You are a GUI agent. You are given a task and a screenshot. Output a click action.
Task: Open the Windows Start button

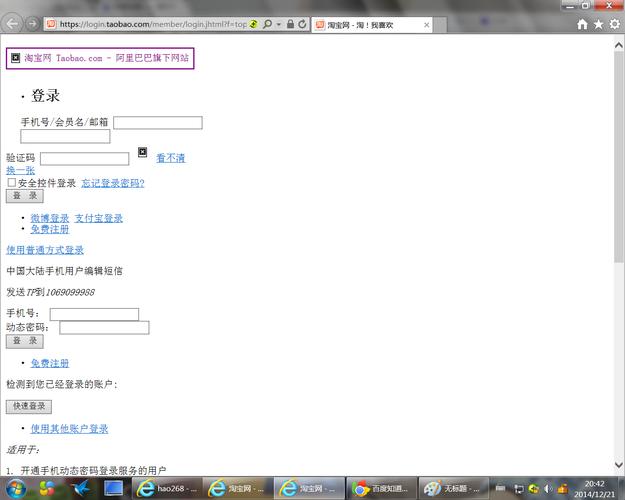[x=16, y=488]
